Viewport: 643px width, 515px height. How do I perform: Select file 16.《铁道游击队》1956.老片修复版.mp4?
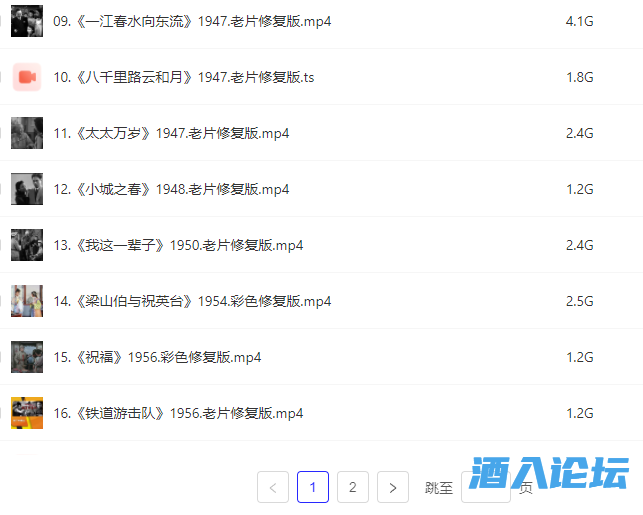178,413
